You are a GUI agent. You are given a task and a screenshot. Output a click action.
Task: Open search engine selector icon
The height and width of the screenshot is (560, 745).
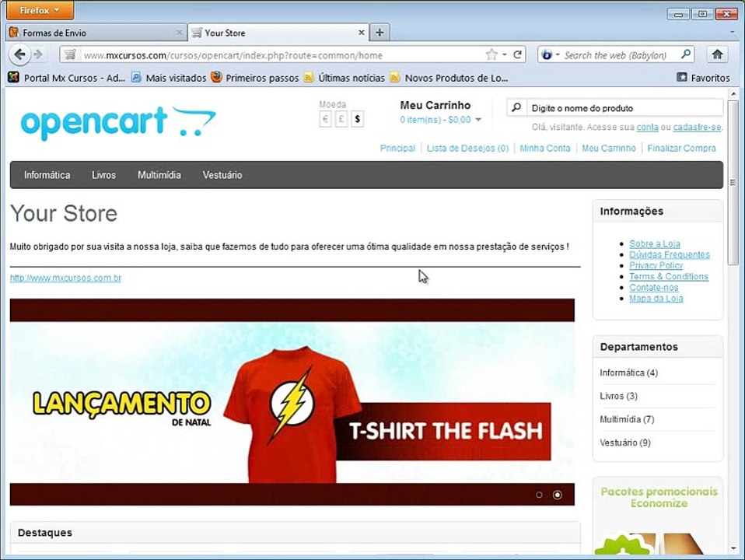coord(550,54)
